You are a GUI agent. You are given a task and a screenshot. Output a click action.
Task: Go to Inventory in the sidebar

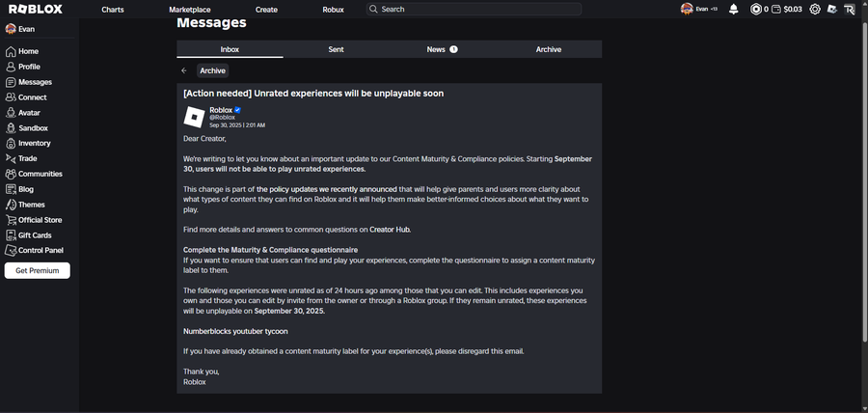(x=34, y=144)
